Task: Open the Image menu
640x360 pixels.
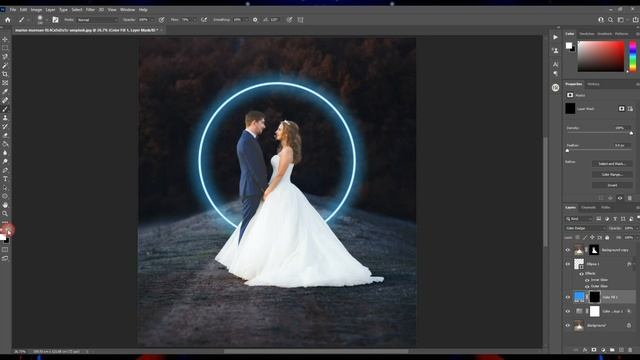Action: click(x=36, y=9)
